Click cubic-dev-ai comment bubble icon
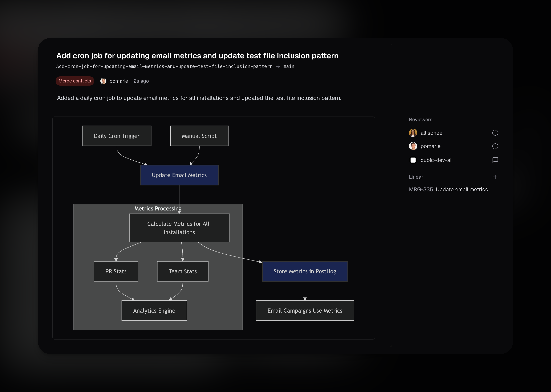This screenshot has height=392, width=551. click(x=495, y=160)
